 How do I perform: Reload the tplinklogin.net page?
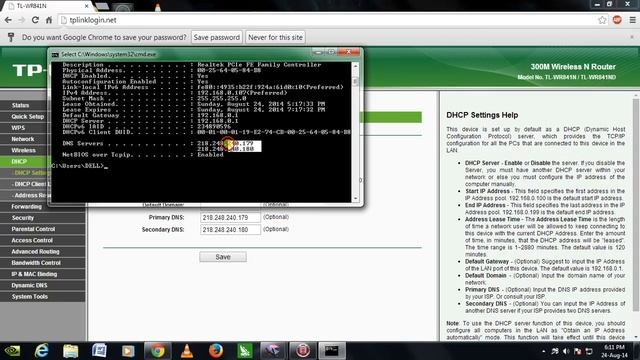(x=35, y=20)
